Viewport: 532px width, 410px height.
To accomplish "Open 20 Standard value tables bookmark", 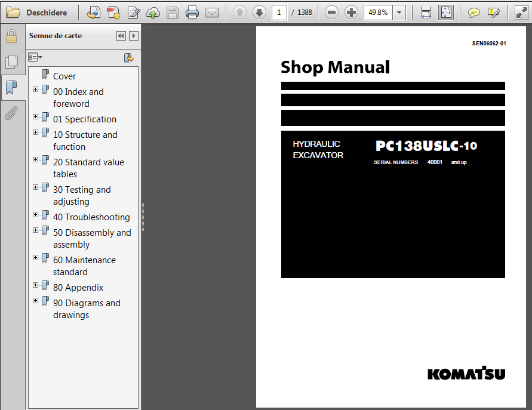I will [x=88, y=168].
